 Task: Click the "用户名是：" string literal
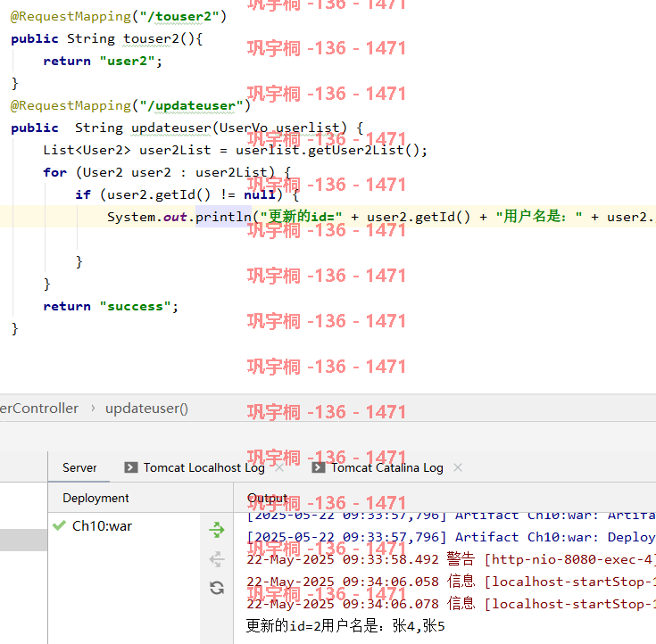coord(539,217)
